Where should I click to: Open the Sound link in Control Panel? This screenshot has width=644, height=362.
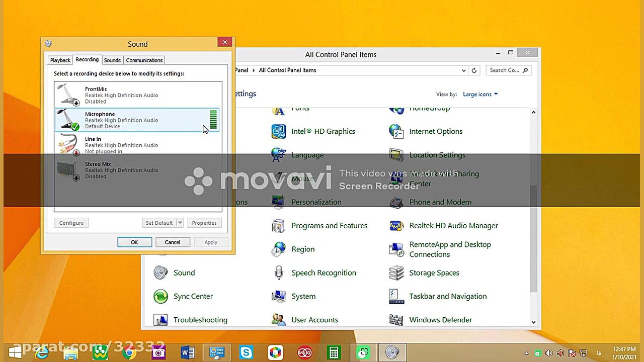(x=184, y=273)
